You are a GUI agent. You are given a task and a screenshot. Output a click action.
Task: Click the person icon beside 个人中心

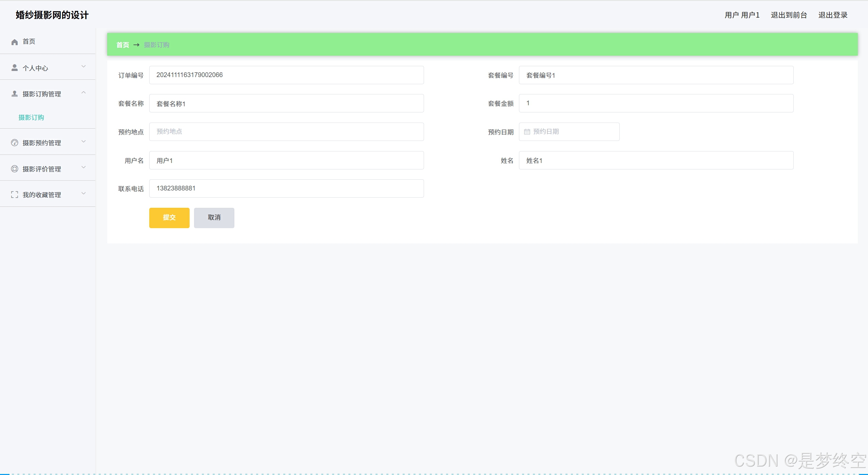click(14, 68)
